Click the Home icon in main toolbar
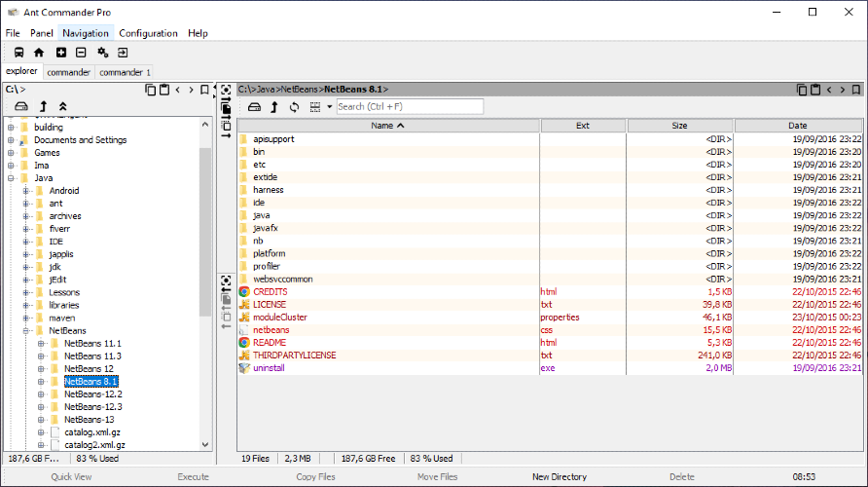 tap(39, 53)
